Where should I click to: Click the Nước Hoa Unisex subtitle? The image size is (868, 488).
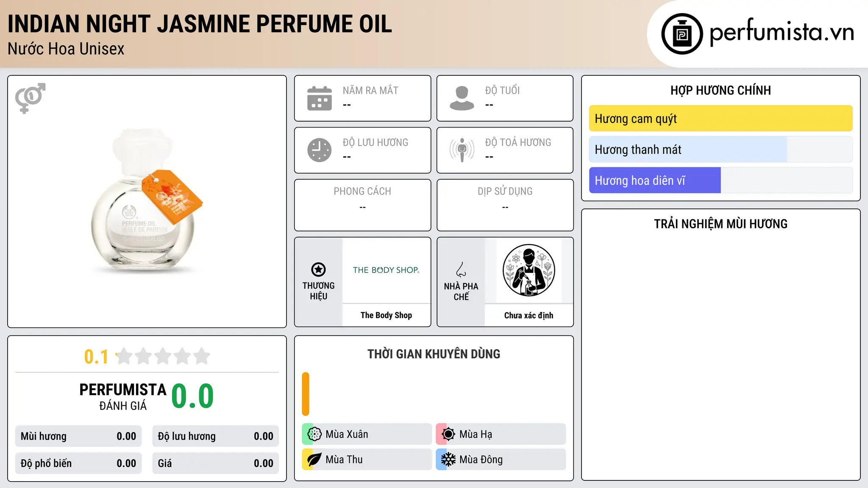coord(66,49)
